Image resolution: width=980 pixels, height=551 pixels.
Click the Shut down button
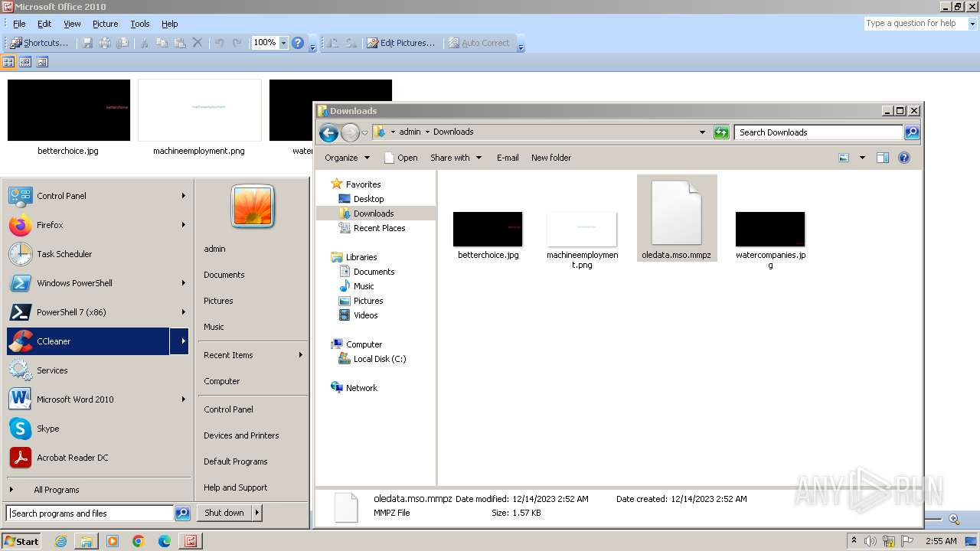[224, 513]
